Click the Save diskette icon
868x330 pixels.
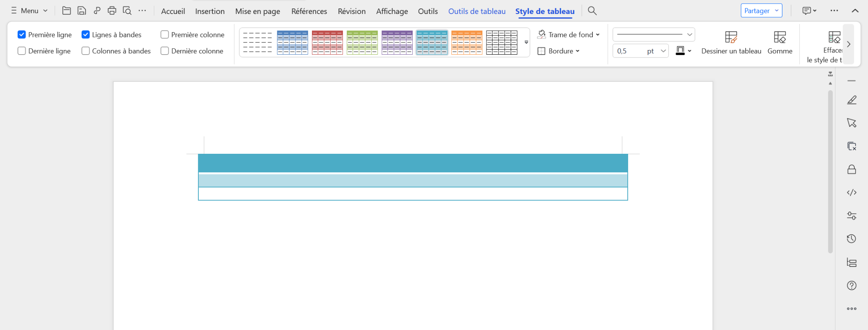pyautogui.click(x=82, y=11)
